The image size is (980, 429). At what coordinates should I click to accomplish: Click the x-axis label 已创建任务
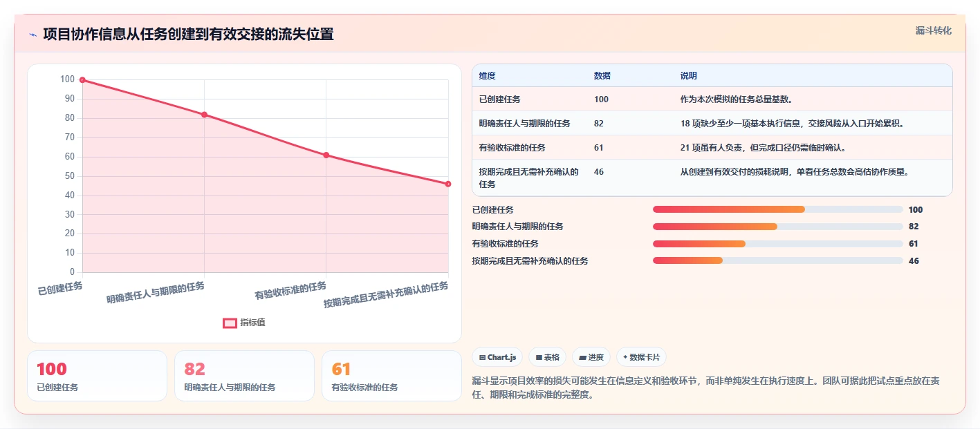(x=60, y=288)
